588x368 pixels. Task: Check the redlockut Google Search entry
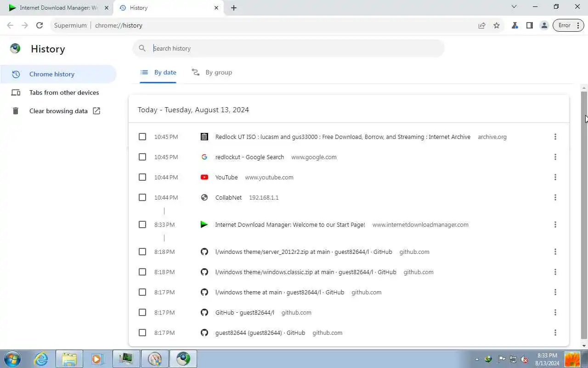(142, 157)
